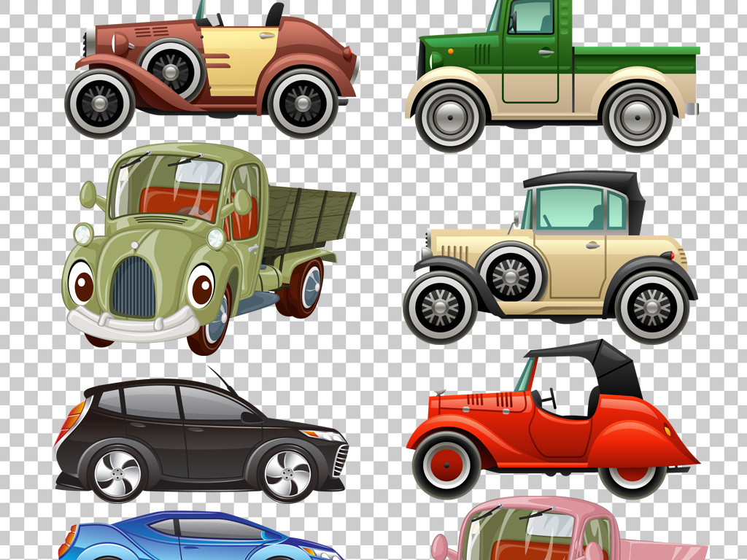Click the green pickup's front wheel

pyautogui.click(x=449, y=116)
